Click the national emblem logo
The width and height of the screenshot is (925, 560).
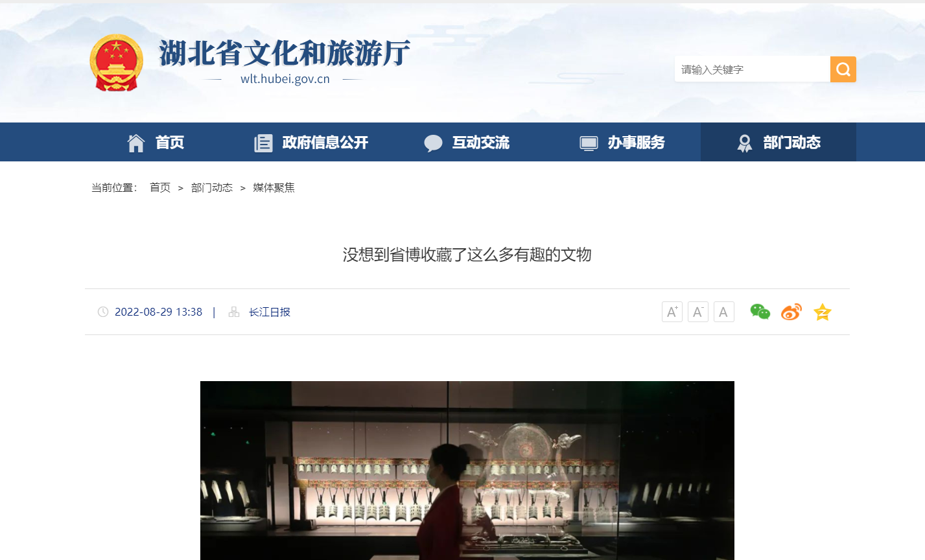116,63
